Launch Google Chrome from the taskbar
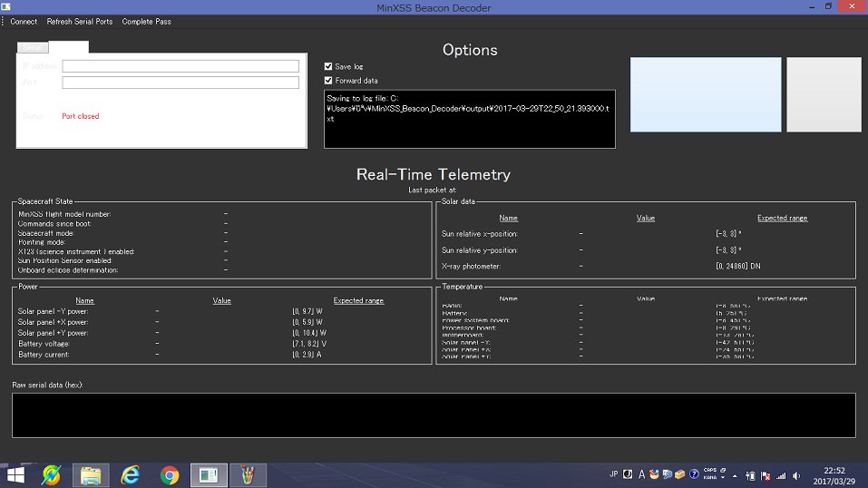 coord(170,475)
